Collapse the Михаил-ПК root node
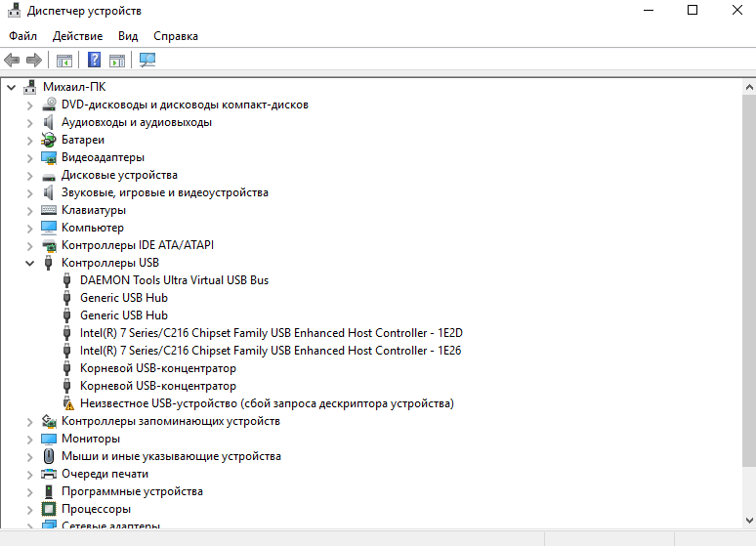The image size is (756, 546). 11,87
